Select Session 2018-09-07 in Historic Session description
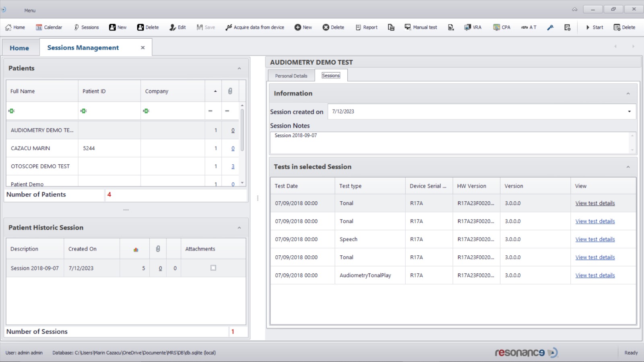Viewport: 644px width, 362px height. (x=35, y=268)
